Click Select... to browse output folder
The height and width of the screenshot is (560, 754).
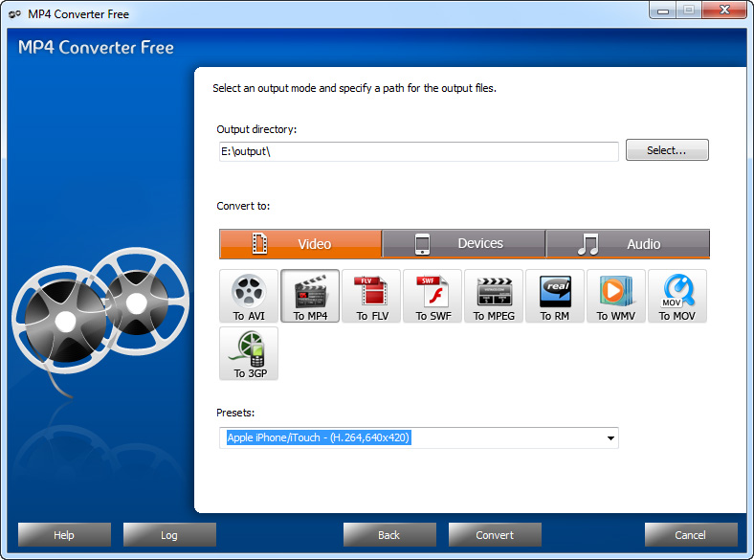[667, 150]
